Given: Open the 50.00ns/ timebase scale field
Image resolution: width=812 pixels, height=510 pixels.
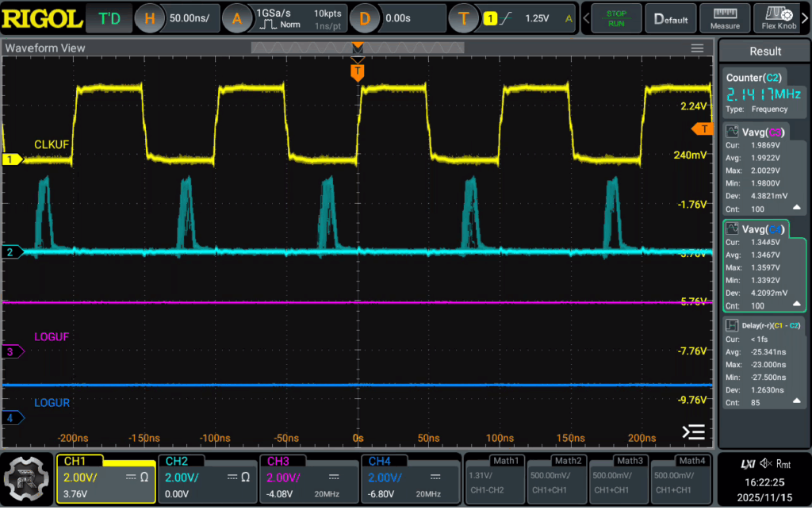Looking at the screenshot, I should (x=190, y=19).
